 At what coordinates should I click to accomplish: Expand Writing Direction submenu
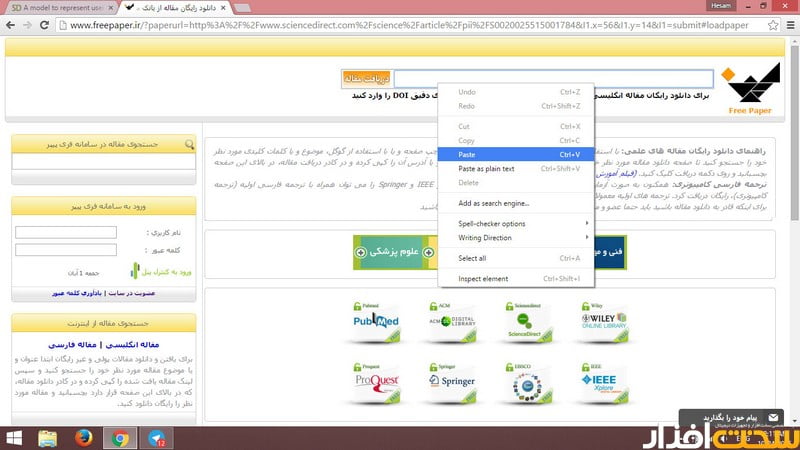click(x=516, y=238)
